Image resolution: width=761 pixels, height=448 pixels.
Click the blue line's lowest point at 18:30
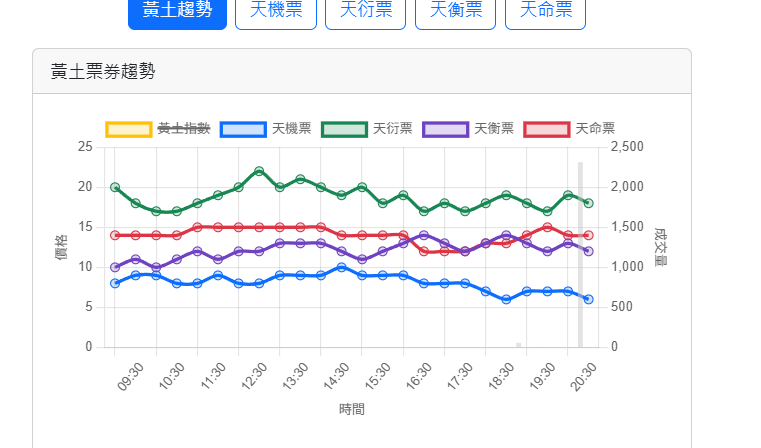tap(506, 299)
